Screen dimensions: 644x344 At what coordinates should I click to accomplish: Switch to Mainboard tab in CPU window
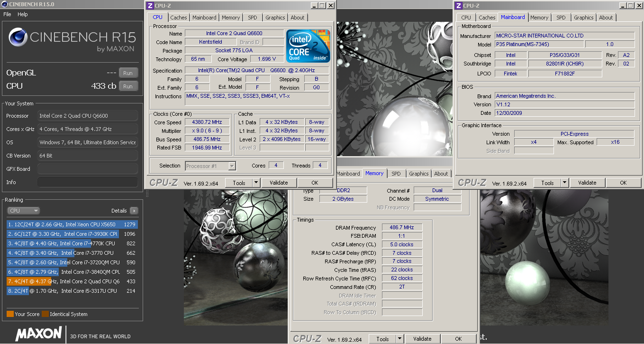click(x=204, y=18)
